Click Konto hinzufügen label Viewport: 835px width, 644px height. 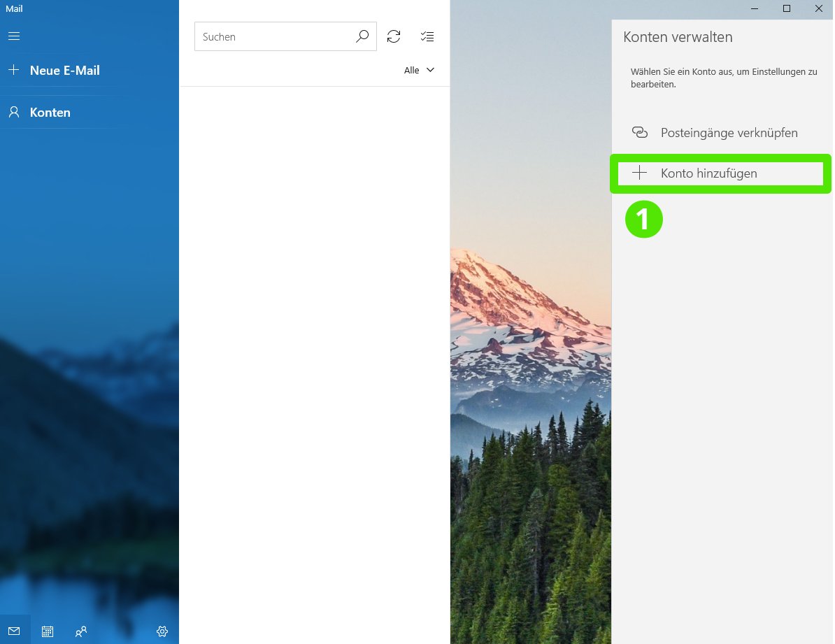coord(709,173)
